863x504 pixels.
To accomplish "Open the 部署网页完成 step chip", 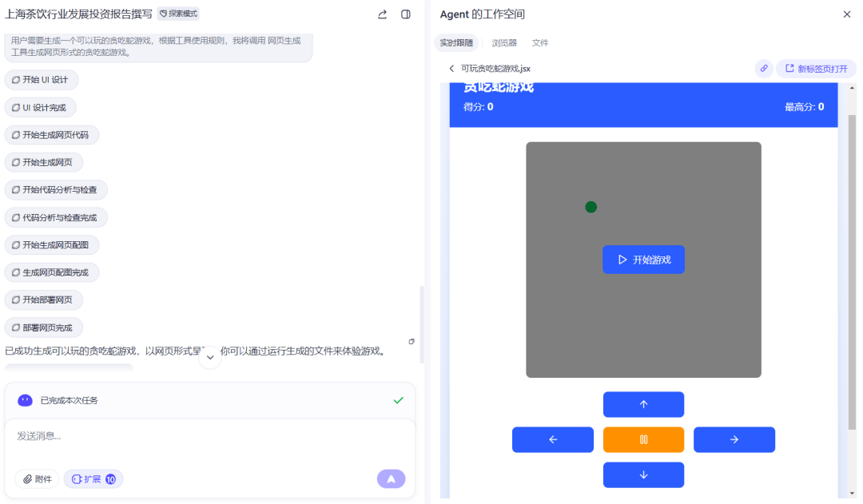I will (43, 327).
